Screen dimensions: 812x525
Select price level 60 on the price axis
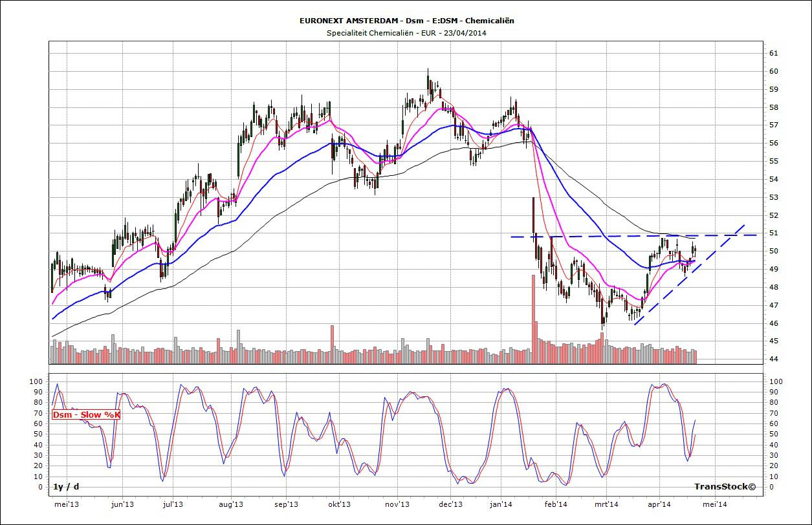pos(774,71)
